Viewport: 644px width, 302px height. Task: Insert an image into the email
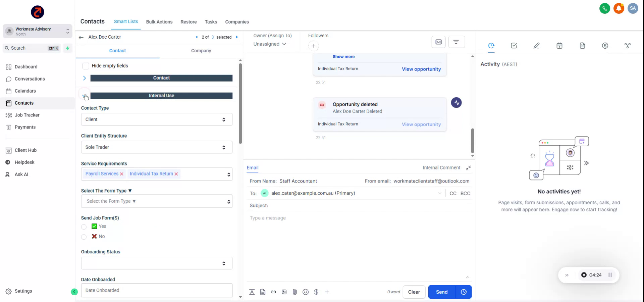coord(284,292)
